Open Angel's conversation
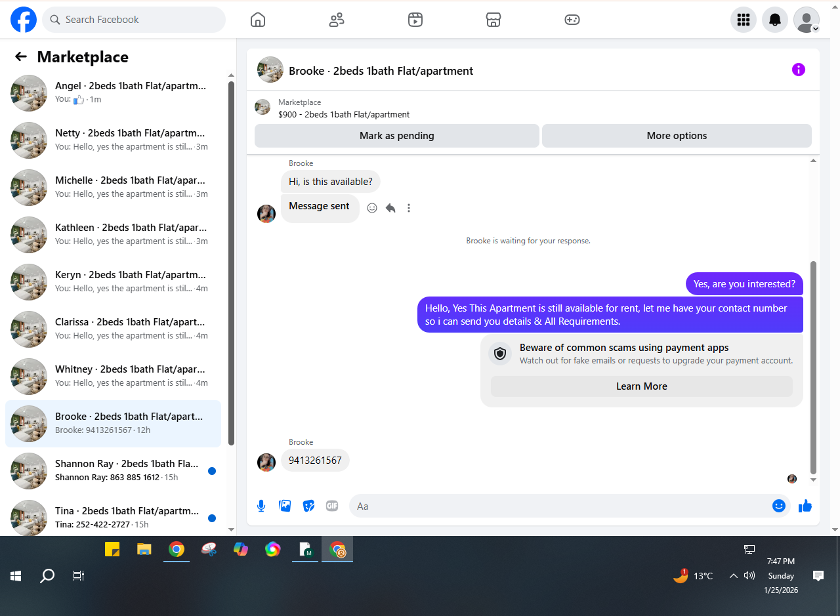The height and width of the screenshot is (616, 840). (x=113, y=93)
